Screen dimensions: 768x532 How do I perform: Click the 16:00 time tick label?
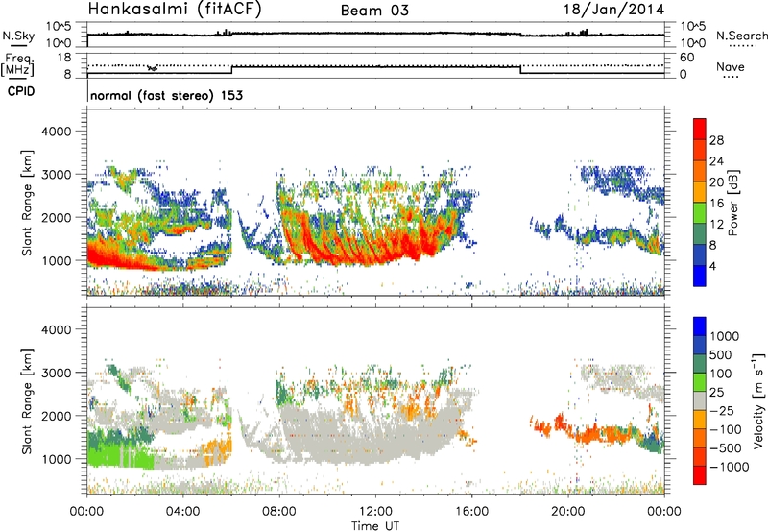[471, 512]
